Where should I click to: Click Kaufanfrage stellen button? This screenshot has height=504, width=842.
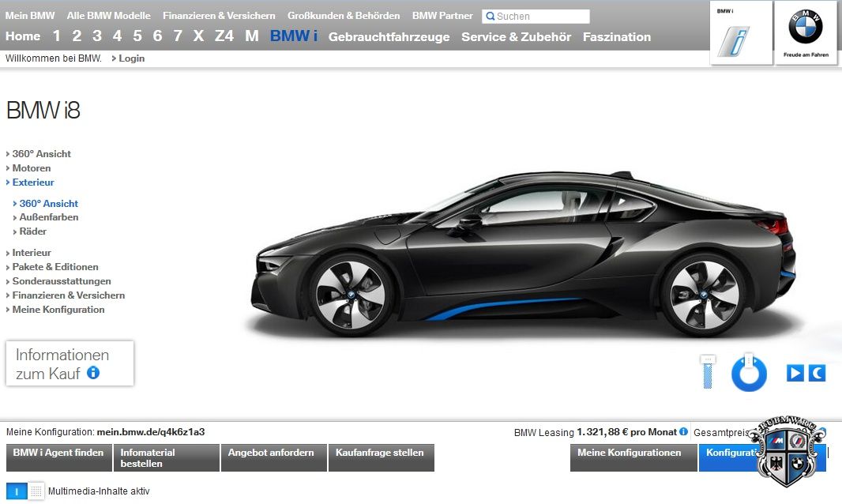[382, 458]
